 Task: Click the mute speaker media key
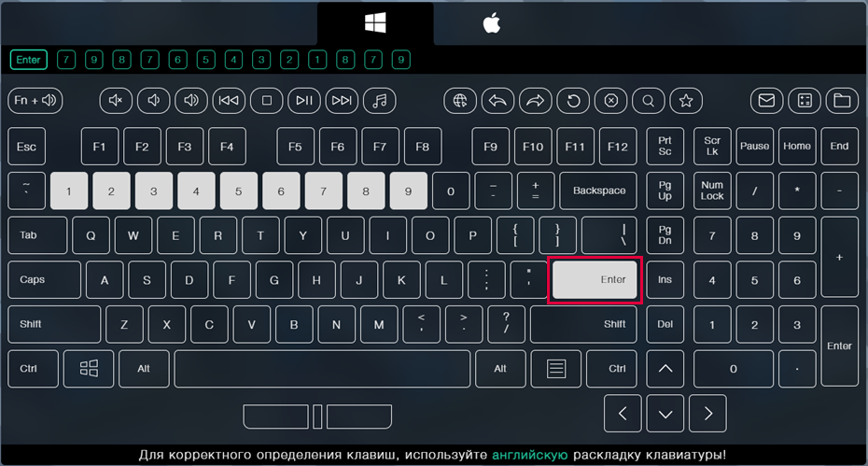(116, 101)
